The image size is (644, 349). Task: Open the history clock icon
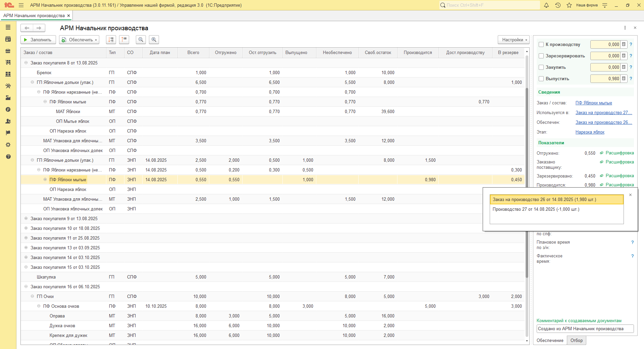coord(558,5)
